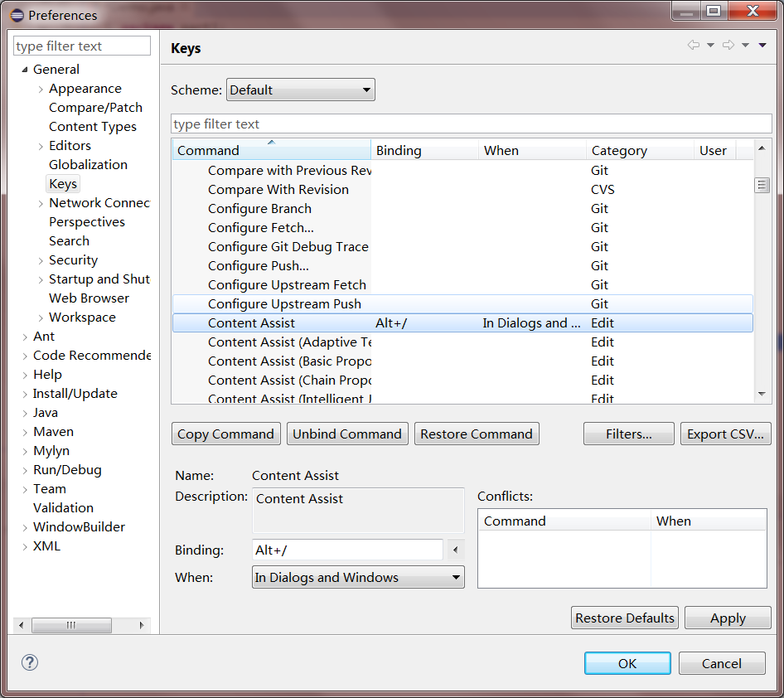Select Mylyn in the preferences tree
Viewport: 784px width, 698px height.
coord(51,450)
